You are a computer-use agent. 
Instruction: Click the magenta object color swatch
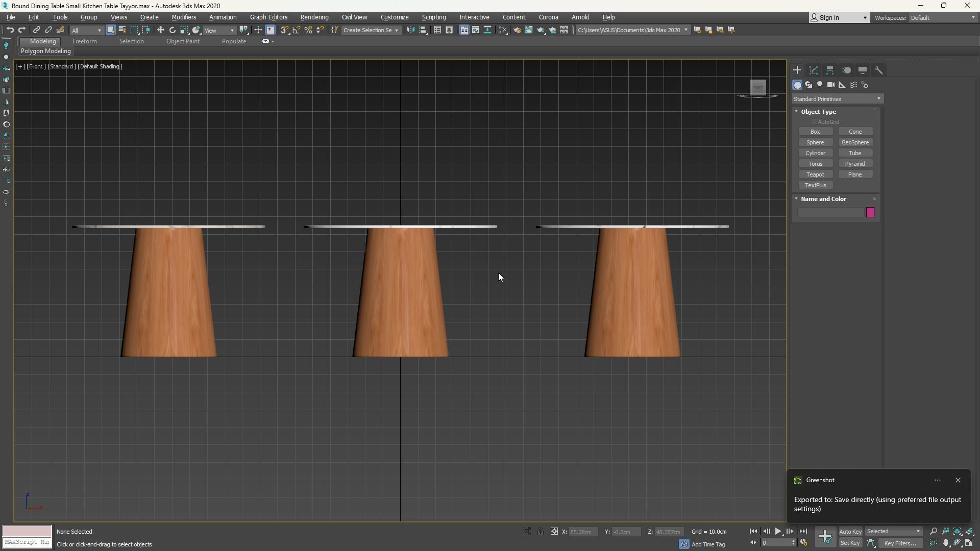pos(870,213)
